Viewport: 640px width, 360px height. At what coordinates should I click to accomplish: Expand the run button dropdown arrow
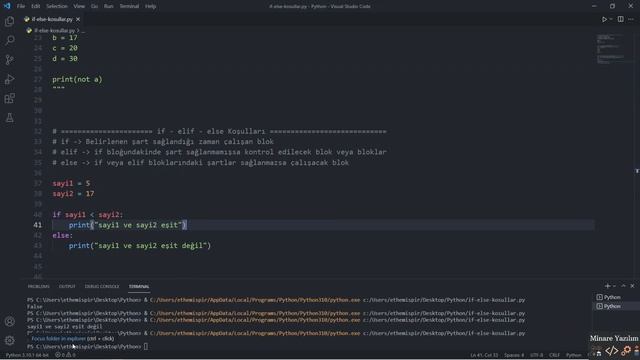pyautogui.click(x=611, y=19)
